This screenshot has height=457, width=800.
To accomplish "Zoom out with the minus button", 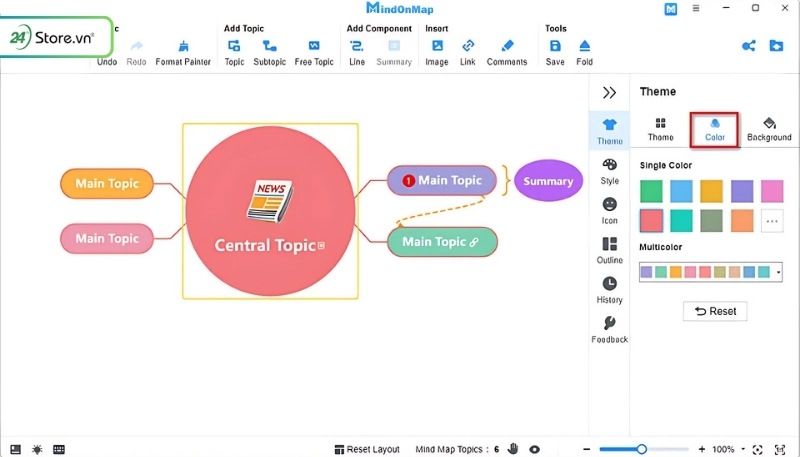I will pos(587,449).
